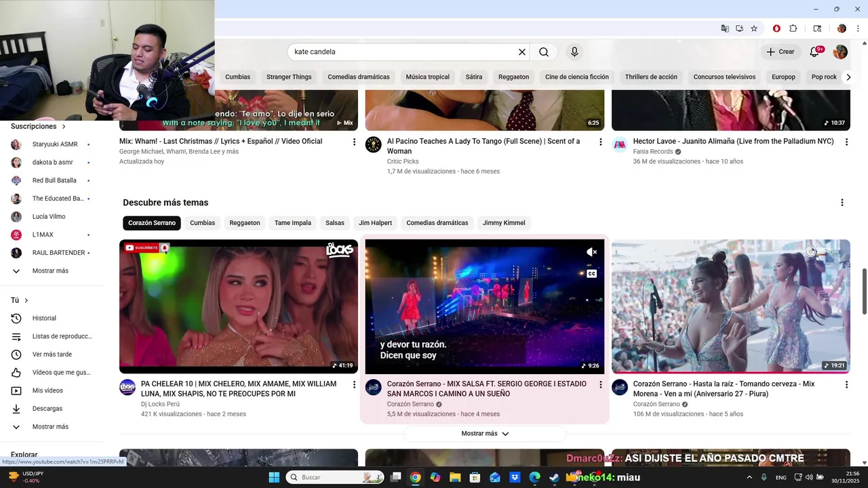This screenshot has height=488, width=868.
Task: Open Mis vídeos in sidebar
Action: [52, 390]
